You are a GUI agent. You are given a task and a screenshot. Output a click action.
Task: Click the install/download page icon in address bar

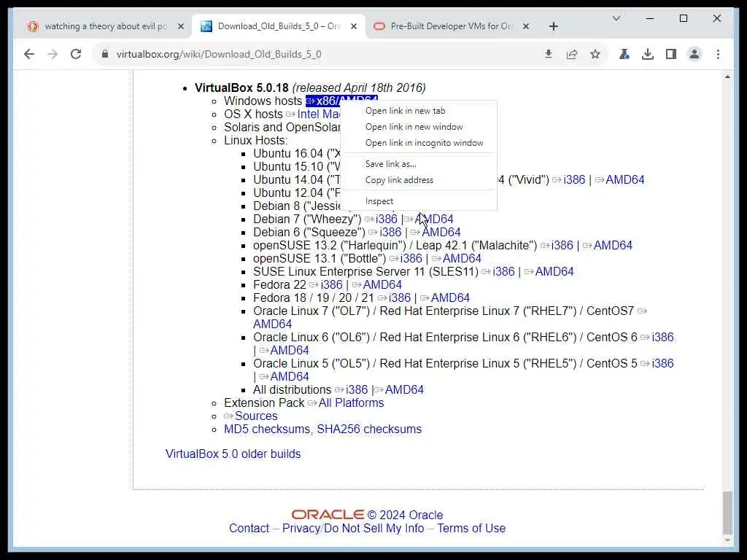549,54
